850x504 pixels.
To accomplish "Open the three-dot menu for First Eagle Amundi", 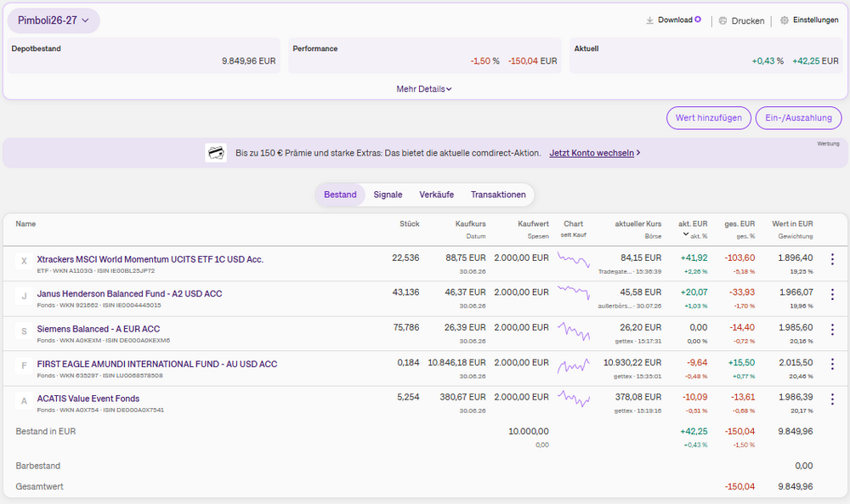I will click(832, 364).
